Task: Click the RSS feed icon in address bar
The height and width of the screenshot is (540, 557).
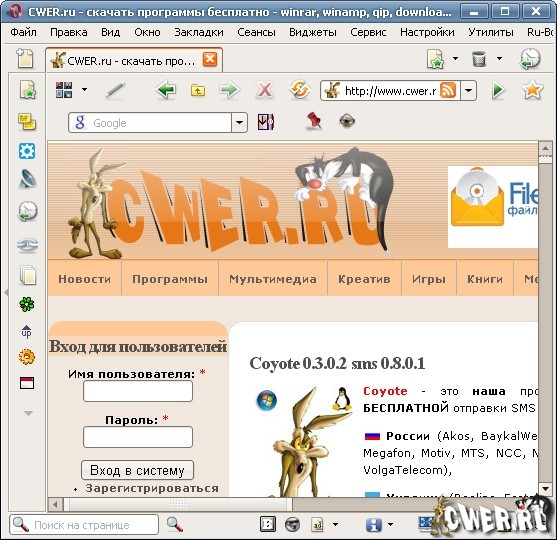Action: [448, 91]
